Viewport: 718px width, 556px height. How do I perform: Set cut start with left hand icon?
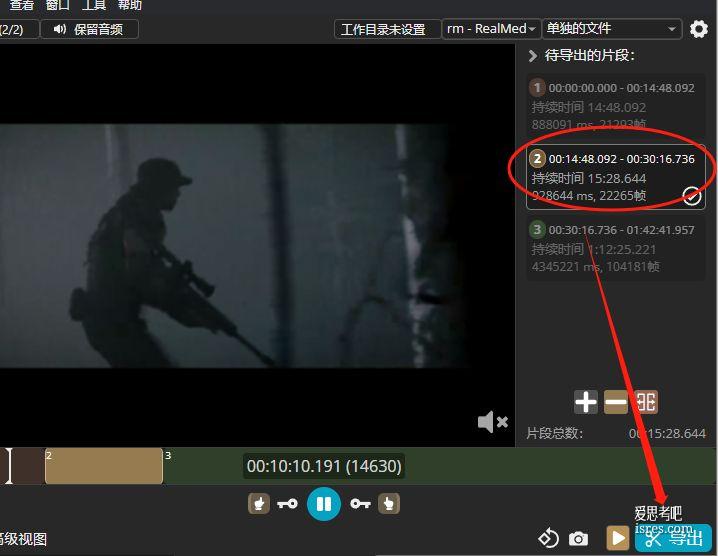pyautogui.click(x=259, y=504)
